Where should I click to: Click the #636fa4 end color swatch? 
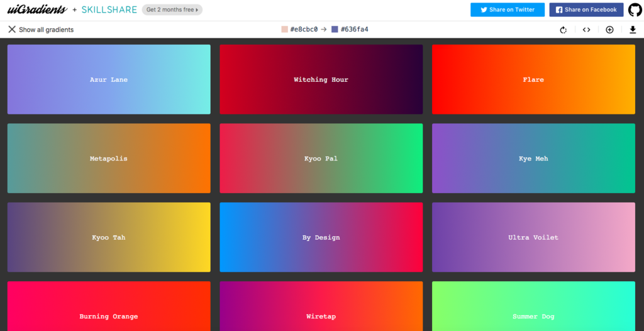pos(335,29)
